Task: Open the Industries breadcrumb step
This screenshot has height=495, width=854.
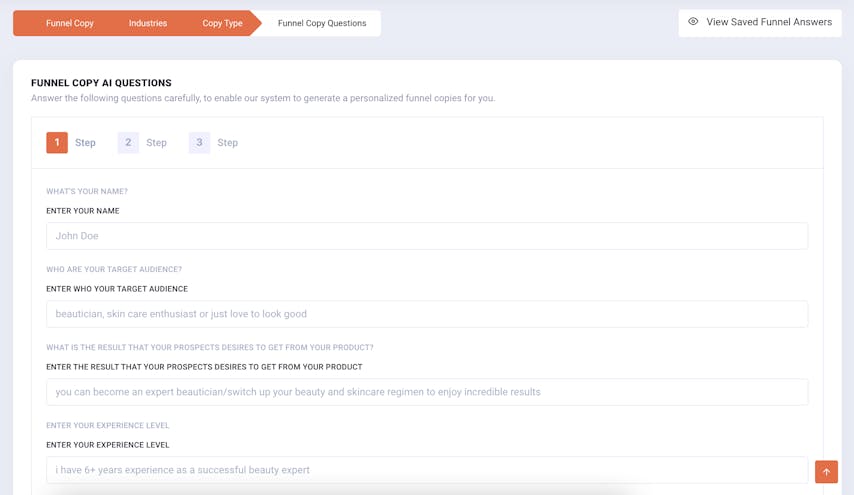Action: coord(148,23)
